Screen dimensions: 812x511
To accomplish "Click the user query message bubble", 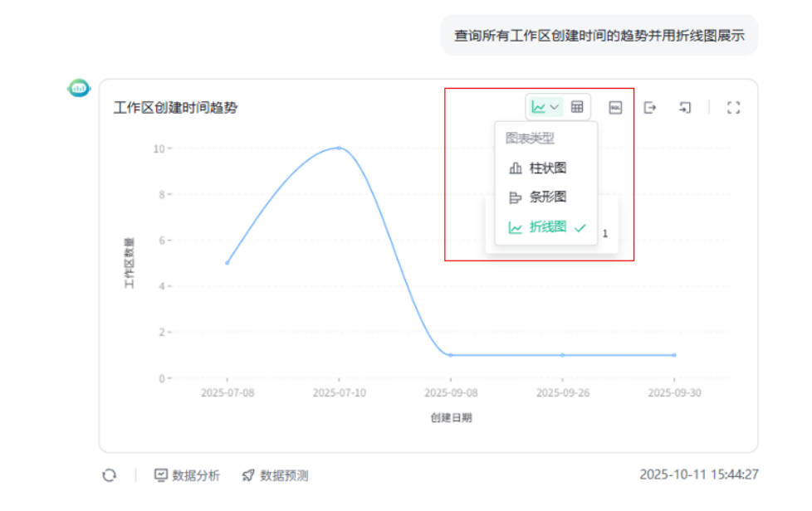I will click(599, 36).
